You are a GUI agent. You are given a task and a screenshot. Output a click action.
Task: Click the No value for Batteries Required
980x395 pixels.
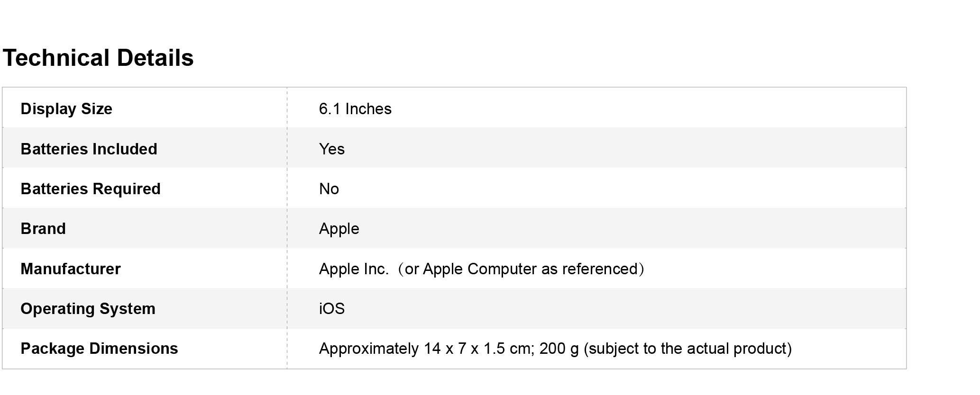(x=329, y=189)
